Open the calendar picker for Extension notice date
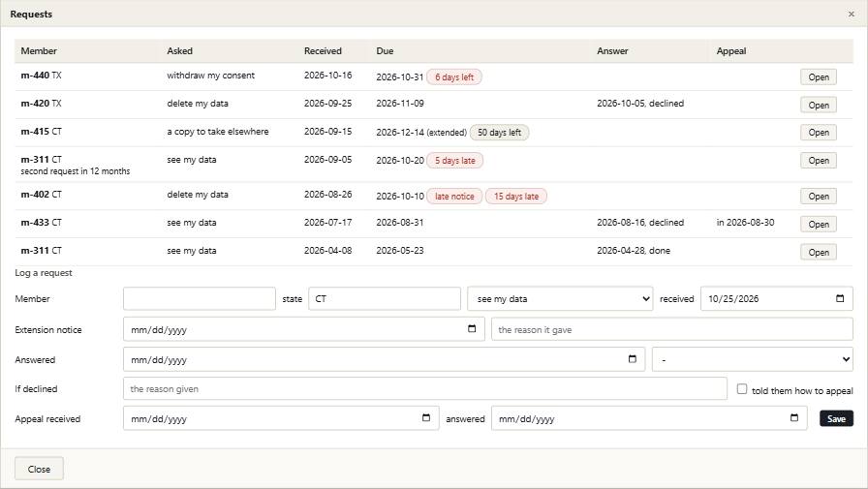The width and height of the screenshot is (868, 489). [x=472, y=328]
